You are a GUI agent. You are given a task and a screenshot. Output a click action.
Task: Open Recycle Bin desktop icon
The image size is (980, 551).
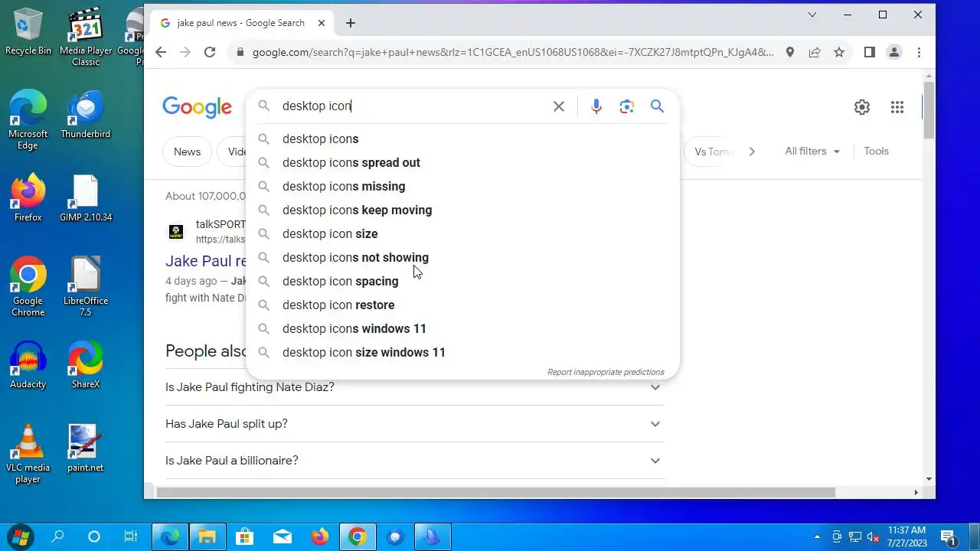[28, 32]
